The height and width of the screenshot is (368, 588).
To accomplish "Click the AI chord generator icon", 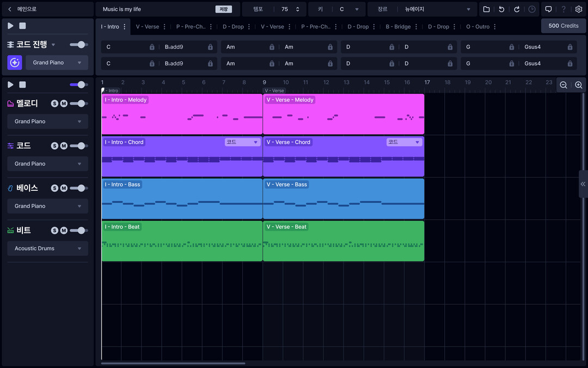I will (x=15, y=63).
